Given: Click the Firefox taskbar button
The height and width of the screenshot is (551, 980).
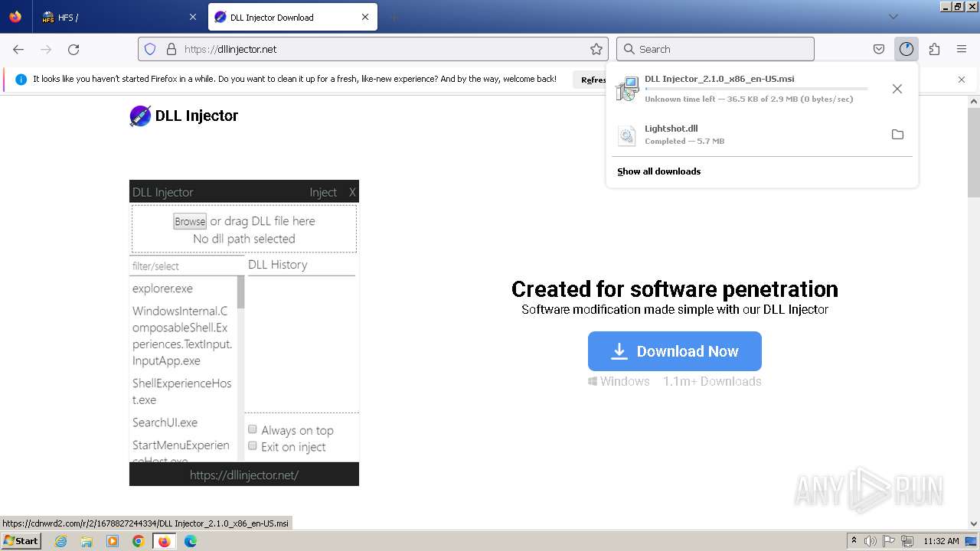Looking at the screenshot, I should [164, 541].
